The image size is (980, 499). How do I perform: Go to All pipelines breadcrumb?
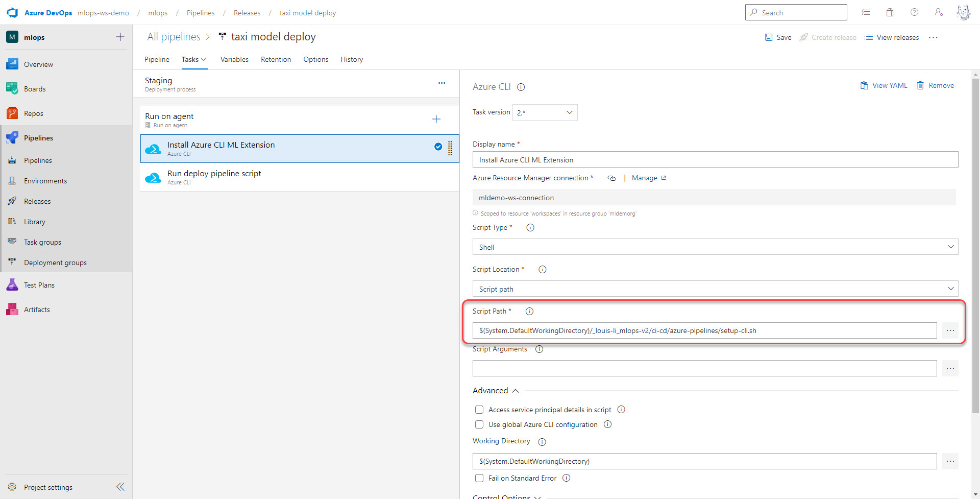click(x=174, y=37)
